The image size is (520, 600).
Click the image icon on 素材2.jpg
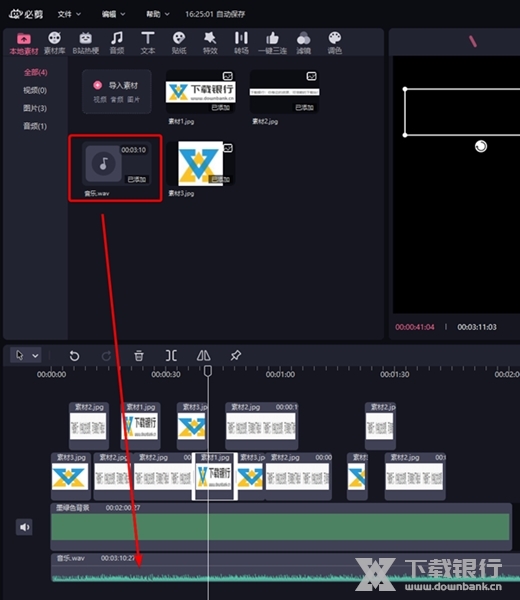click(x=311, y=76)
